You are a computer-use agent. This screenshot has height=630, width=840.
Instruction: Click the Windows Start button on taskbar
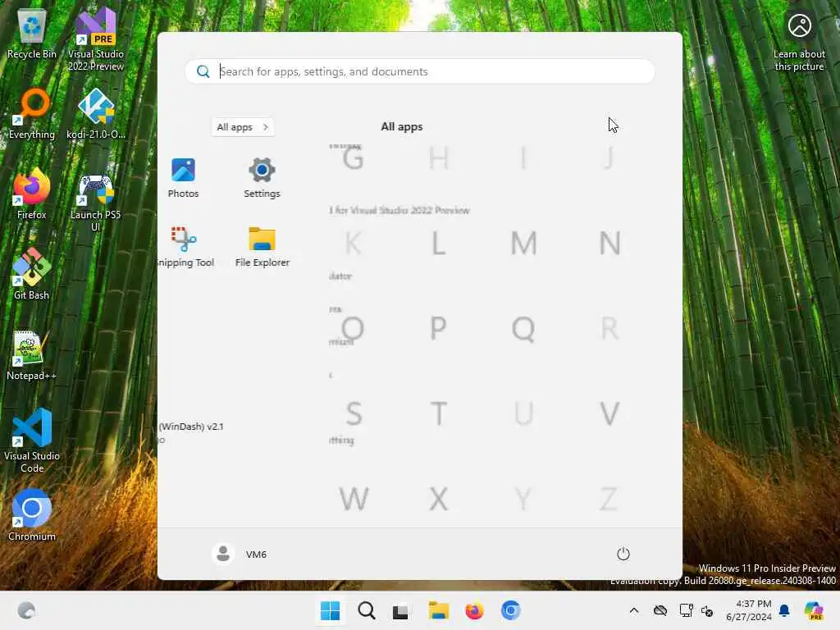pyautogui.click(x=330, y=610)
